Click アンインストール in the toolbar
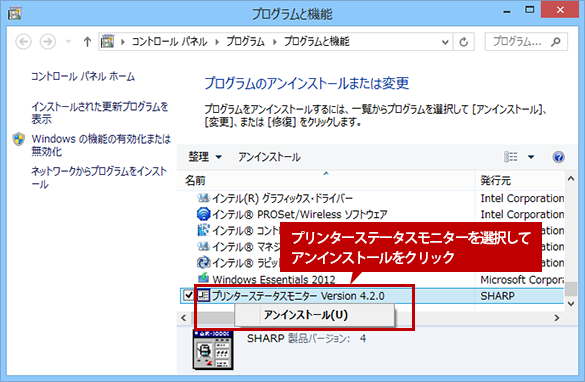Screen dimensions: 585x382 (269, 157)
